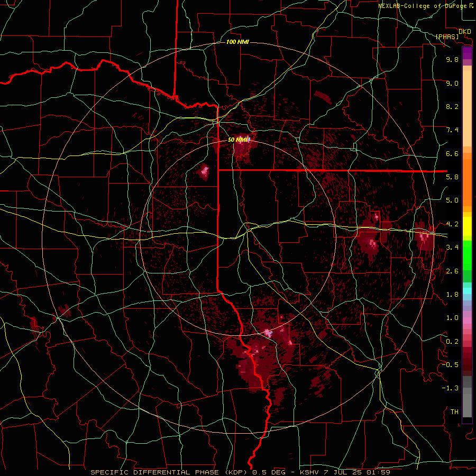Click the TH threshold legend label
This screenshot has width=476, height=476.
[454, 412]
